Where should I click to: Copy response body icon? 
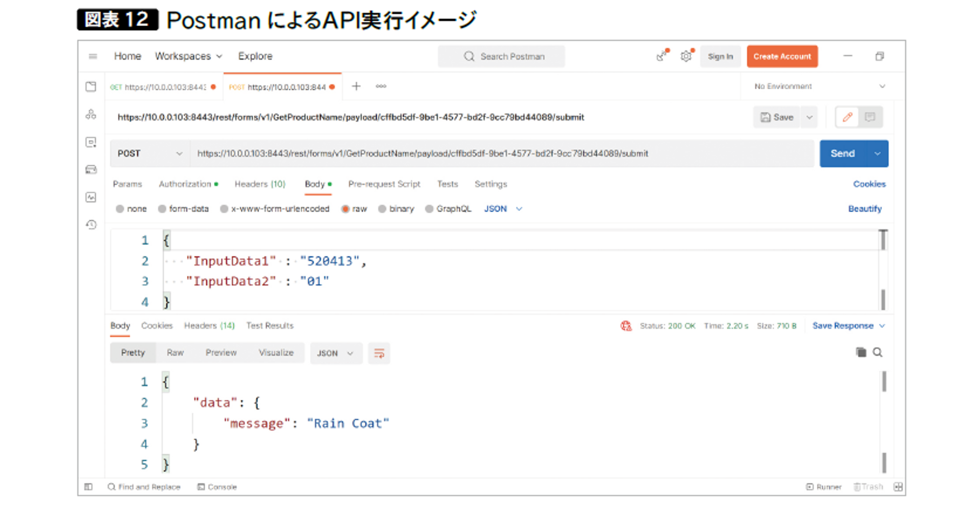tap(861, 352)
